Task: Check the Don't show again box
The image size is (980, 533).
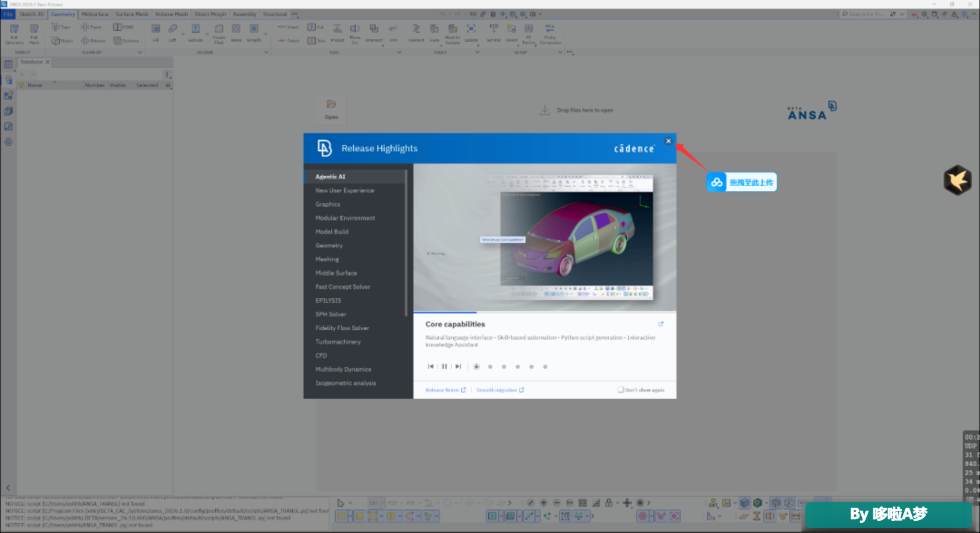Action: click(x=621, y=389)
